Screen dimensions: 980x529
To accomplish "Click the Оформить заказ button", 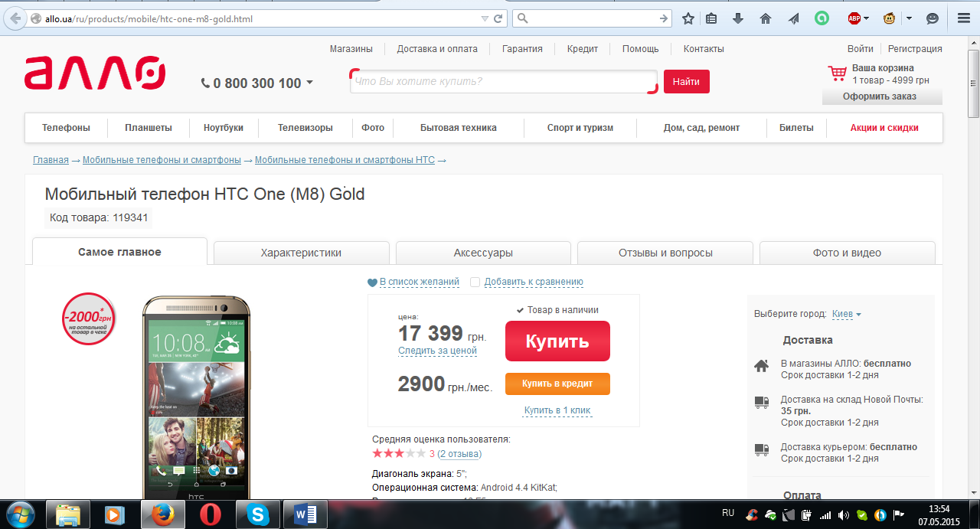I will tap(882, 96).
